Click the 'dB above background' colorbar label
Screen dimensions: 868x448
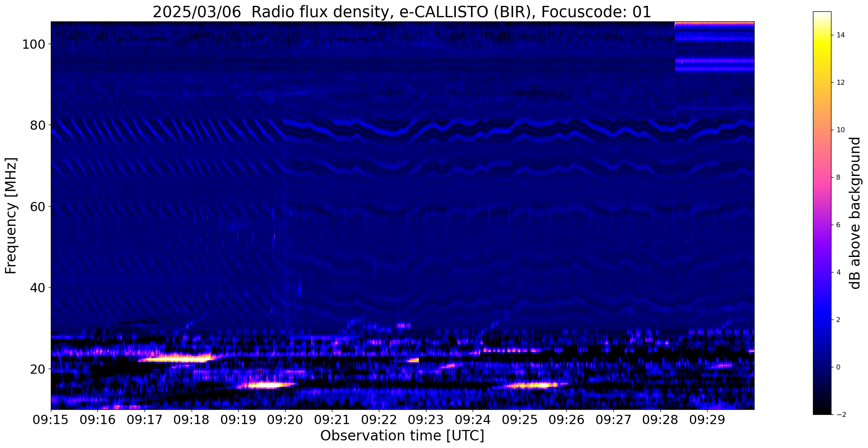click(x=855, y=213)
